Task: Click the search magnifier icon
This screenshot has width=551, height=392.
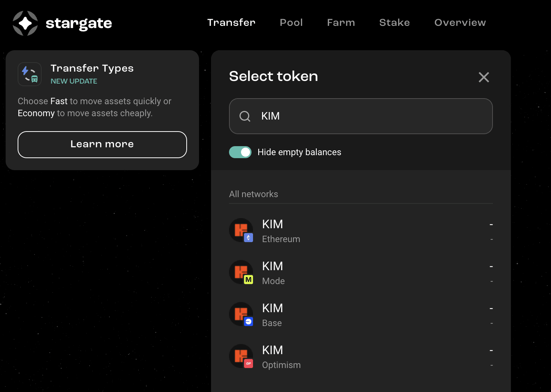Action: 245,116
